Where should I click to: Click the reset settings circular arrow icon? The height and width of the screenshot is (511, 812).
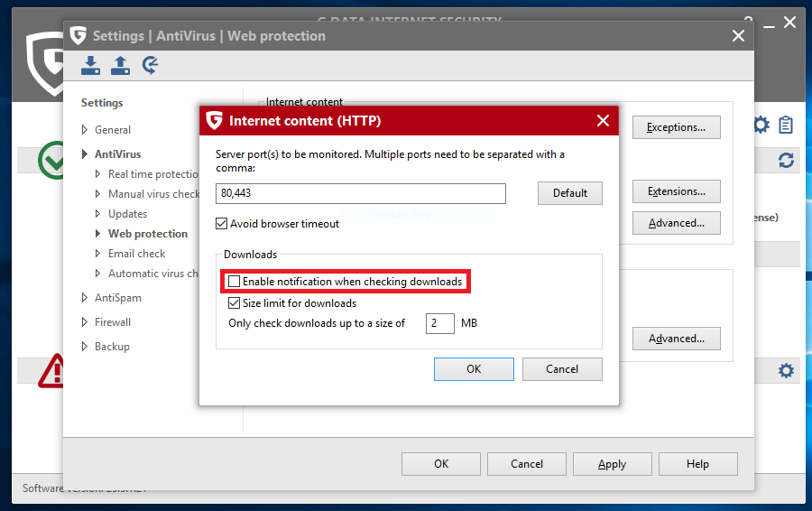[x=151, y=65]
